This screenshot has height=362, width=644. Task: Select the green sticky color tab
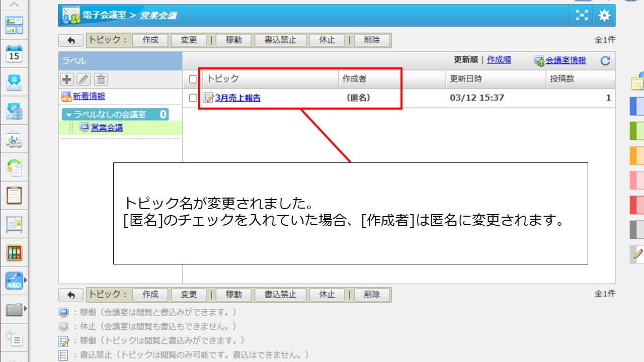click(637, 131)
